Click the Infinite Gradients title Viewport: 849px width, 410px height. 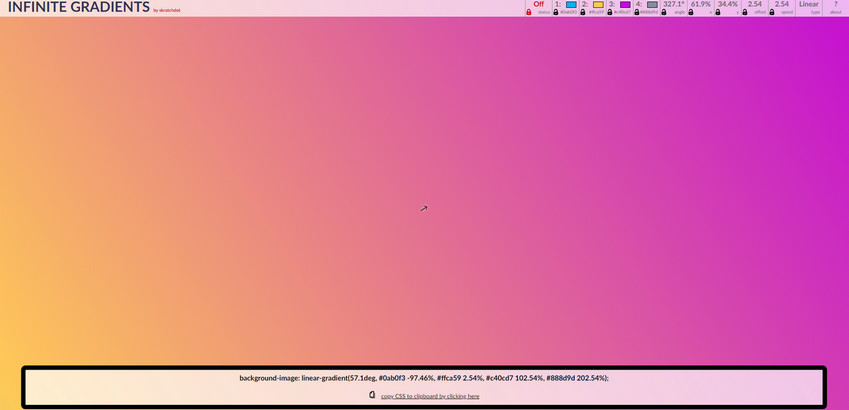pos(79,7)
